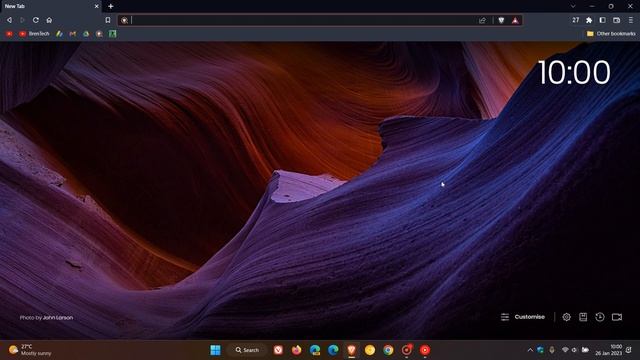Start Brave Talk video call icon
The width and height of the screenshot is (640, 360).
617,317
